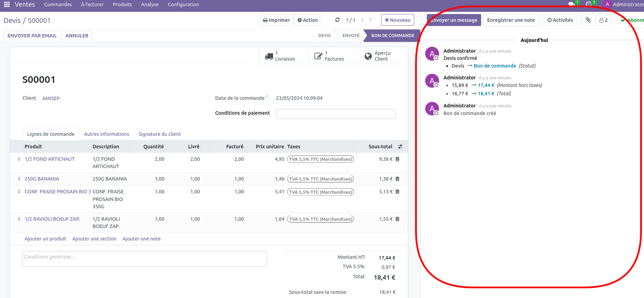Click unit price 4,95 cell

280,159
